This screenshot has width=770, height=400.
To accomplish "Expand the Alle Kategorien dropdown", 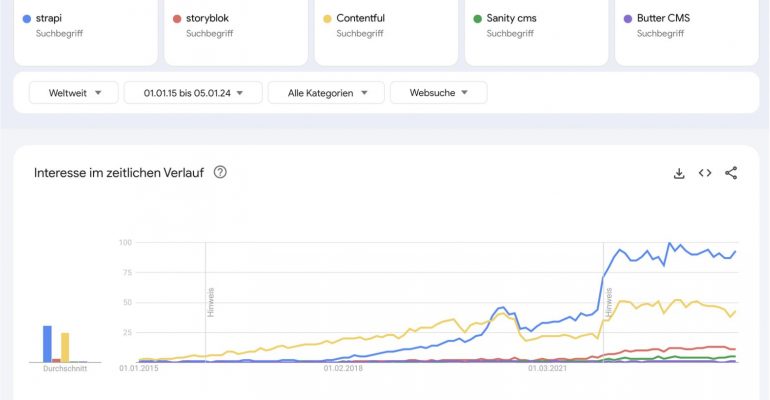I will point(327,93).
